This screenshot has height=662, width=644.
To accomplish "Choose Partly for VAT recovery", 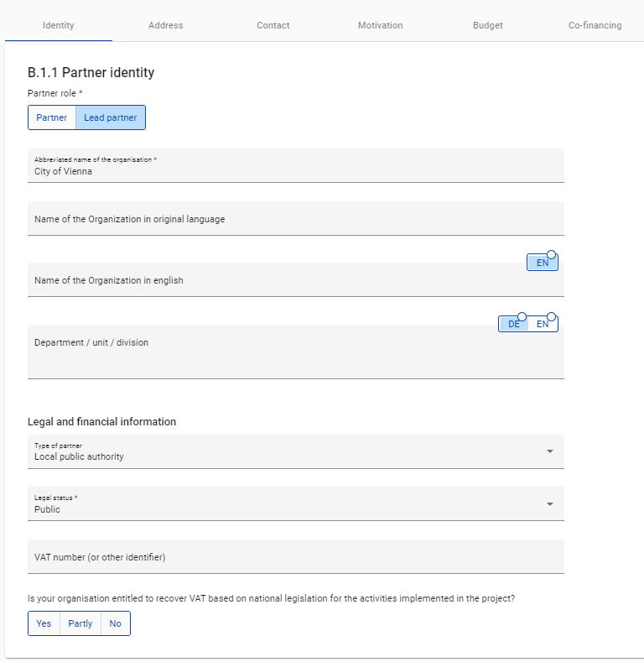I will tap(80, 623).
